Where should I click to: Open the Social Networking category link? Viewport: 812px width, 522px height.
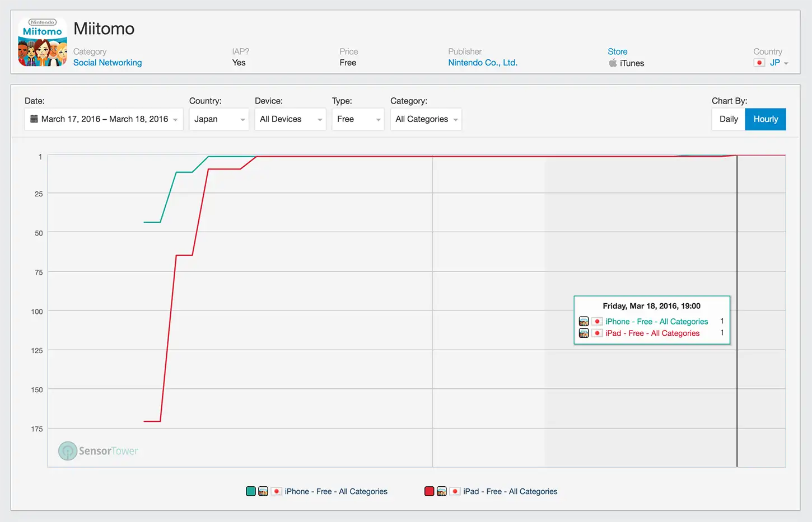coord(108,63)
